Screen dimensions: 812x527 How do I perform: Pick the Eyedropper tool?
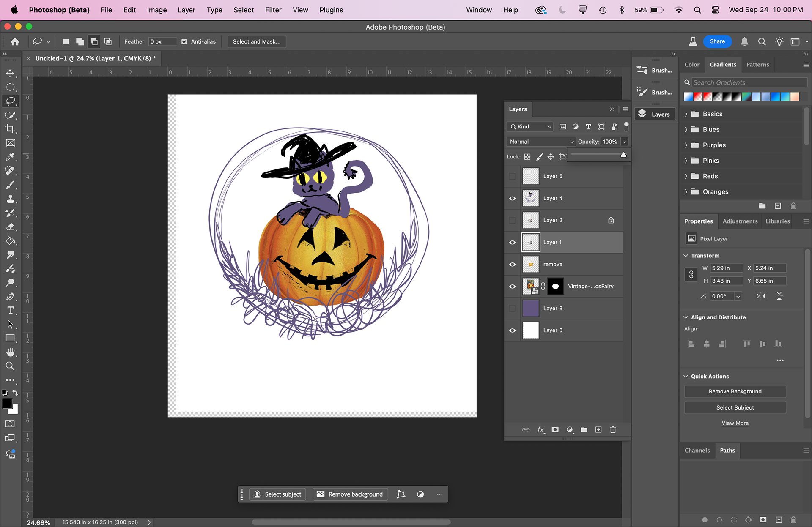[x=11, y=157]
